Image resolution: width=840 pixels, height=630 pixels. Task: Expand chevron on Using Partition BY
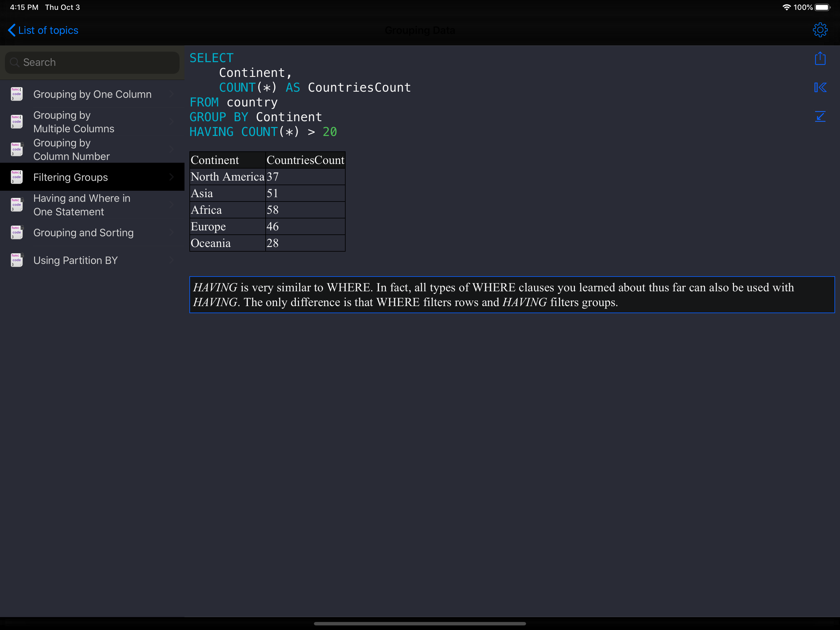coord(172,260)
